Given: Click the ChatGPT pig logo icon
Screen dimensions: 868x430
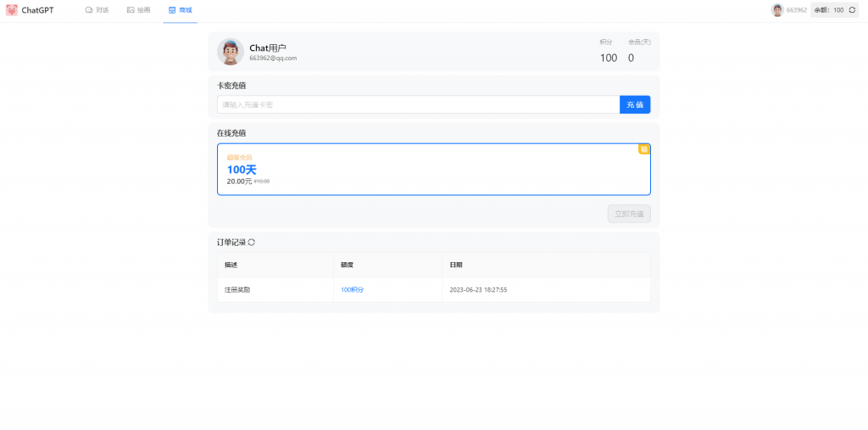Looking at the screenshot, I should pos(12,10).
